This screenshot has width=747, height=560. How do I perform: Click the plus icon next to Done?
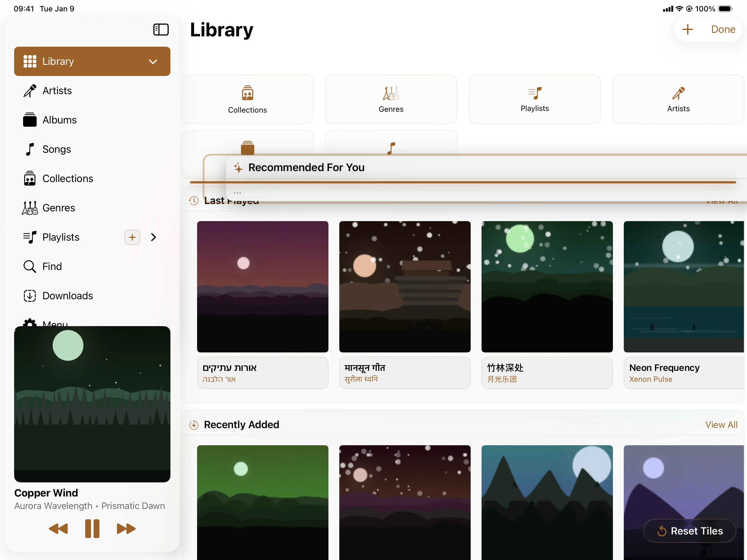click(x=688, y=29)
